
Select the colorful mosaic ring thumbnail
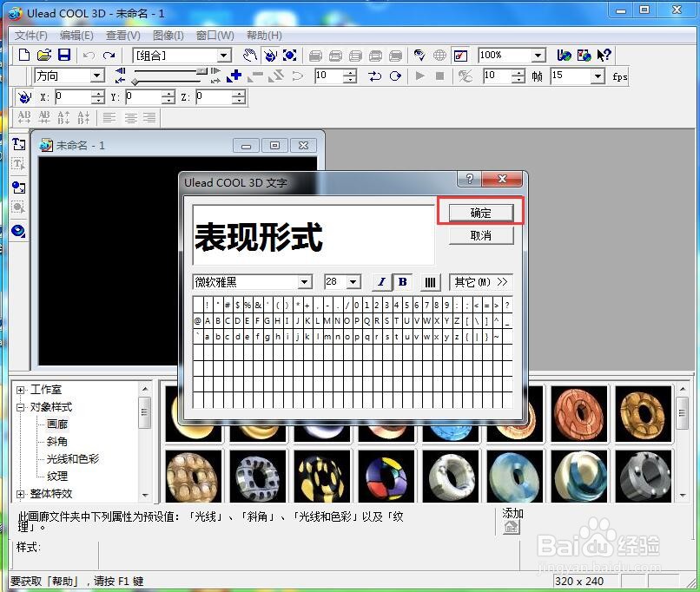(x=386, y=477)
